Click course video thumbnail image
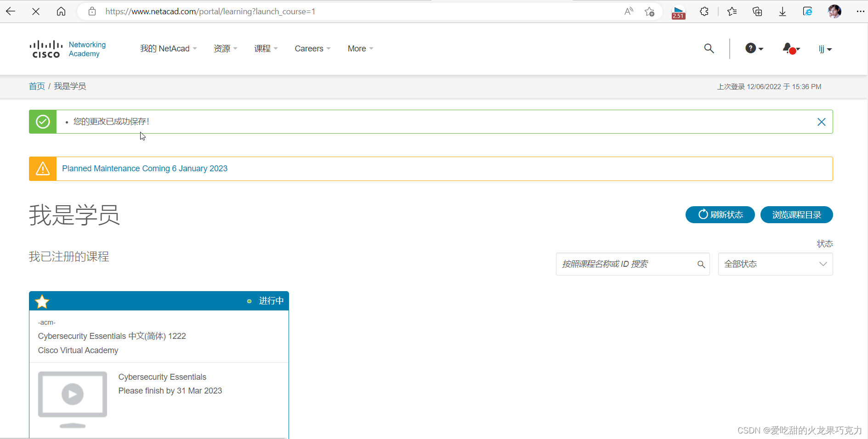Image resolution: width=868 pixels, height=439 pixels. 73,400
